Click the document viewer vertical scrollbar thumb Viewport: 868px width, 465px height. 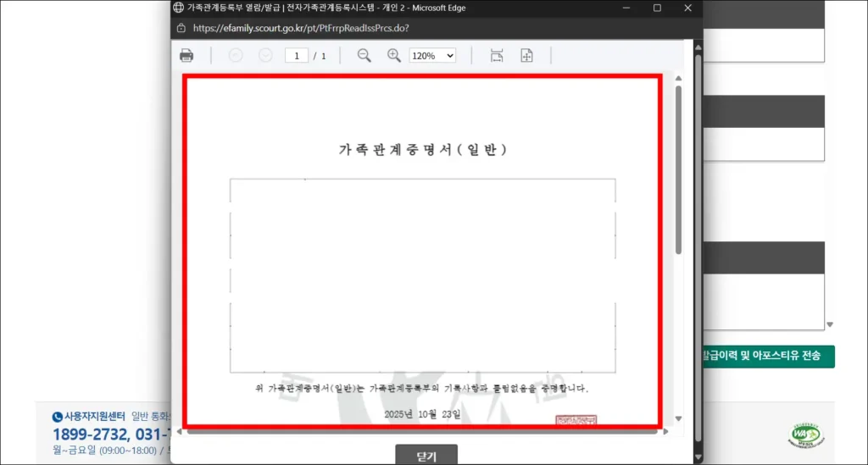point(679,170)
